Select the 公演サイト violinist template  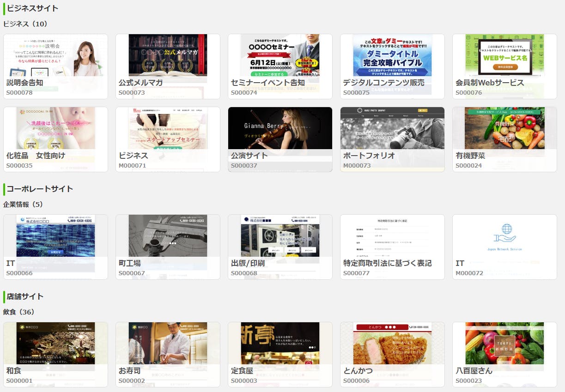point(280,139)
